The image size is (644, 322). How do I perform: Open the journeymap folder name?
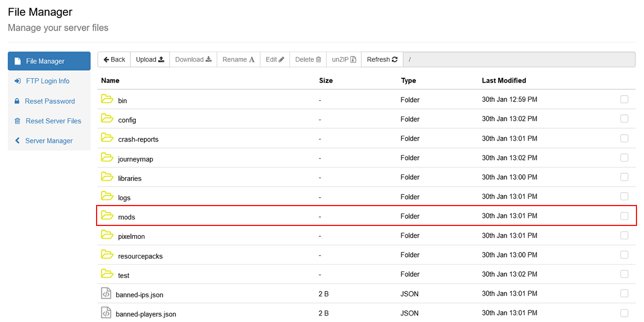[136, 159]
